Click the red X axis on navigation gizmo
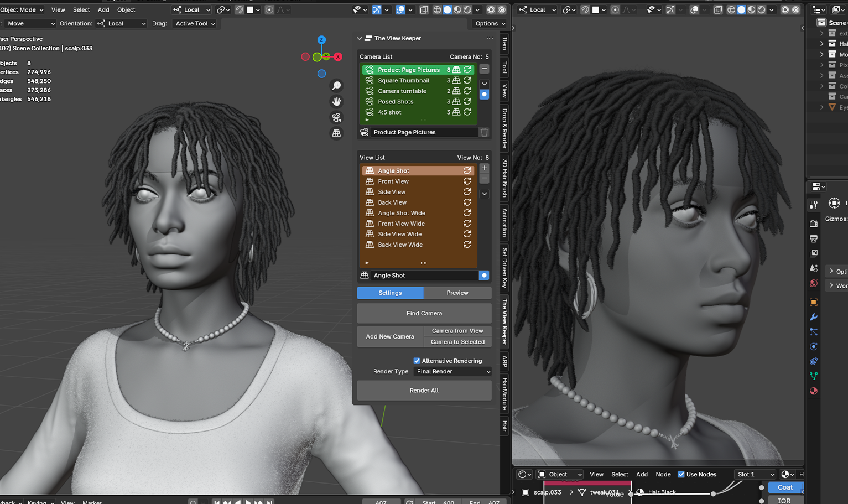The width and height of the screenshot is (848, 504). point(337,56)
